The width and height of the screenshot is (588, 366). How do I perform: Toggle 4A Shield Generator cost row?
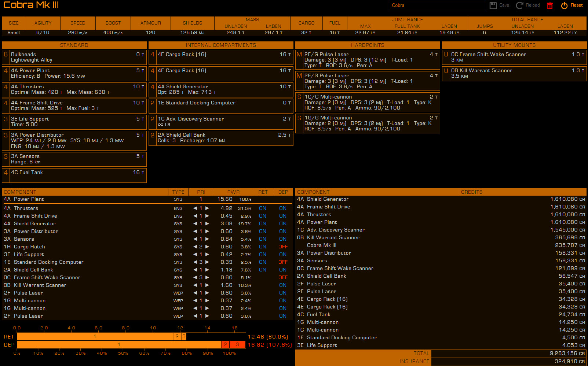441,199
